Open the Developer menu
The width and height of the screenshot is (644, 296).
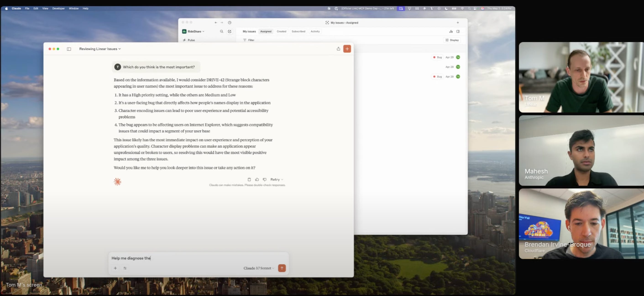[x=58, y=8]
